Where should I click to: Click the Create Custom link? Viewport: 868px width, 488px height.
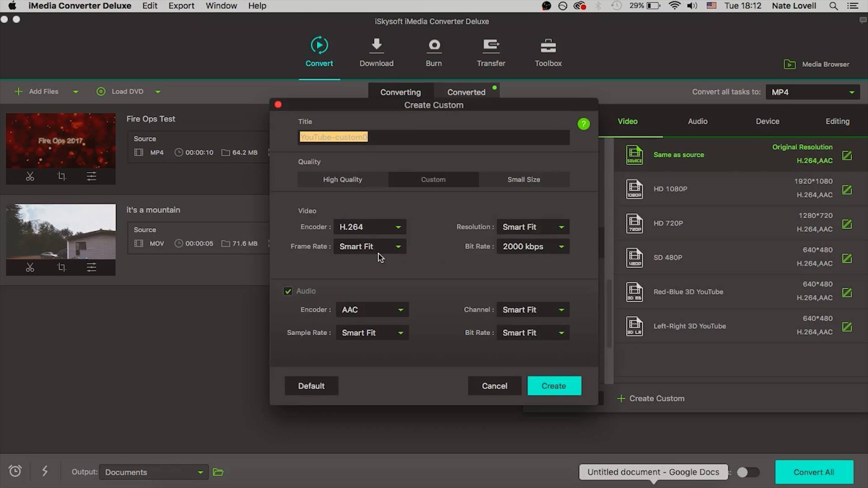[x=651, y=399]
